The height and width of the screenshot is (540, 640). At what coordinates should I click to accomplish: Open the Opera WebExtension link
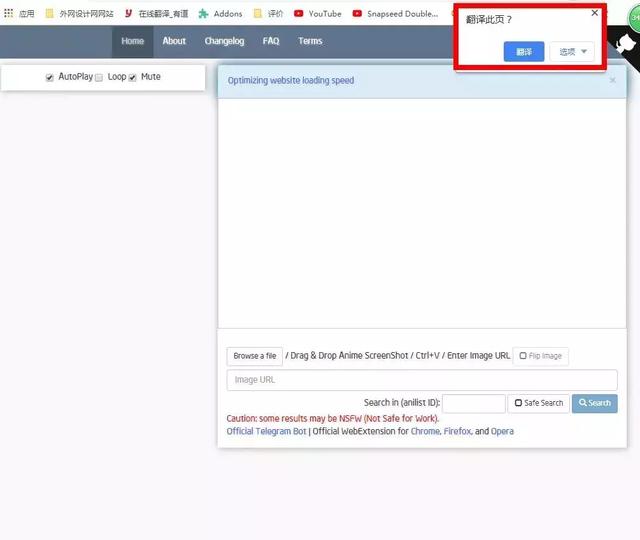[x=502, y=431]
